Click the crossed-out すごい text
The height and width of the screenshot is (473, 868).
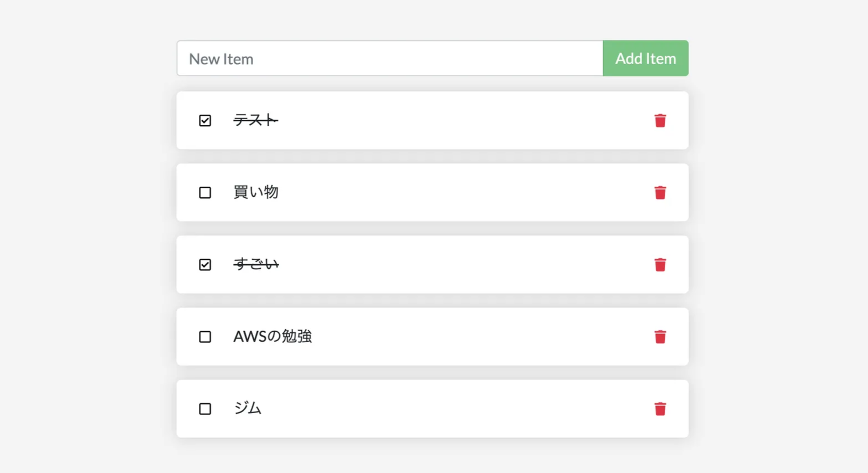(256, 264)
